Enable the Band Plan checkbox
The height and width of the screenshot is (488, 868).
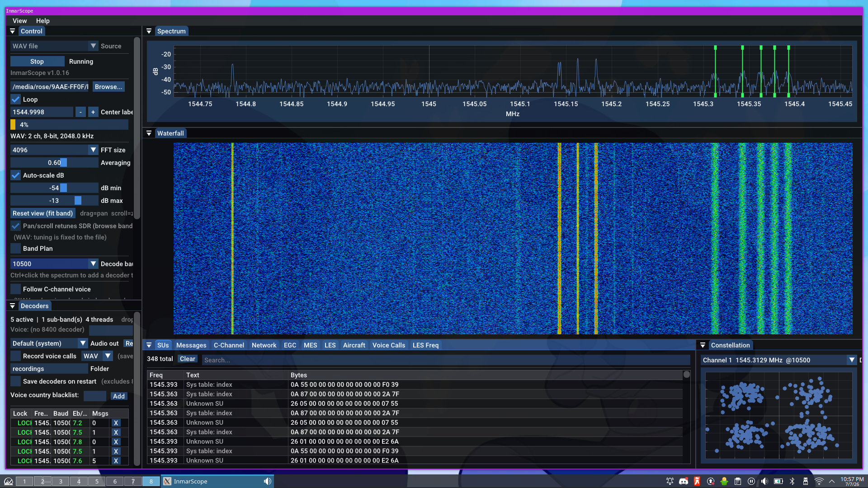coord(16,249)
